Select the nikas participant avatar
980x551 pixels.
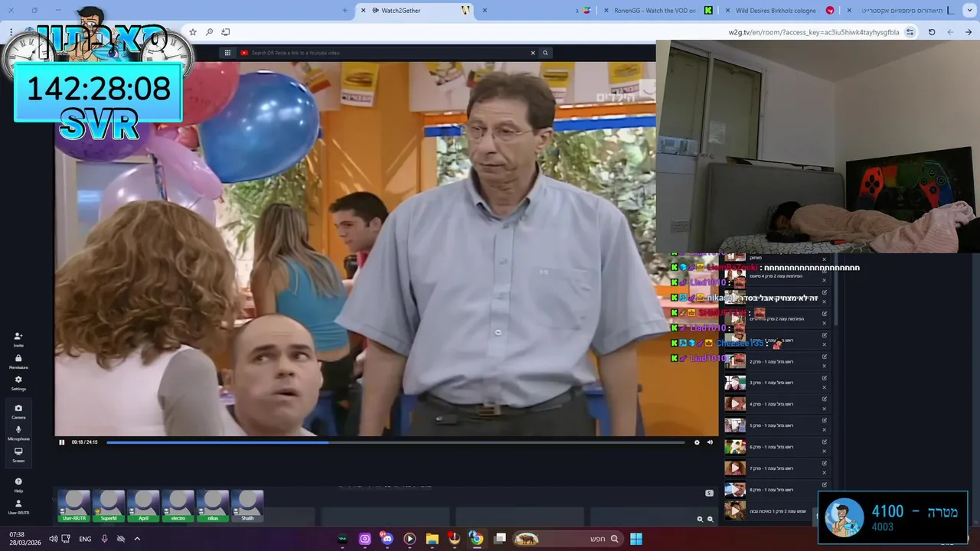(x=213, y=506)
